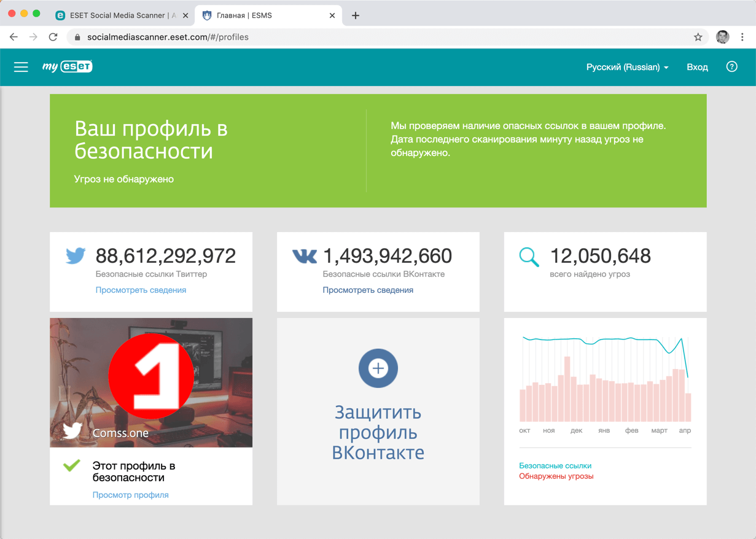Click Ваш профиль в безопасности heading
Viewport: 756px width, 539px height.
(x=151, y=140)
